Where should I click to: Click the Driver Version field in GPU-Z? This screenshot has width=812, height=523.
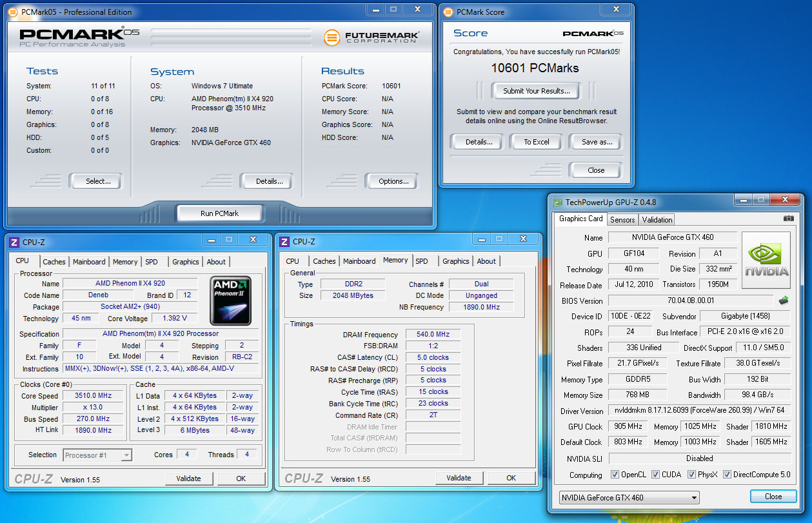click(x=699, y=411)
